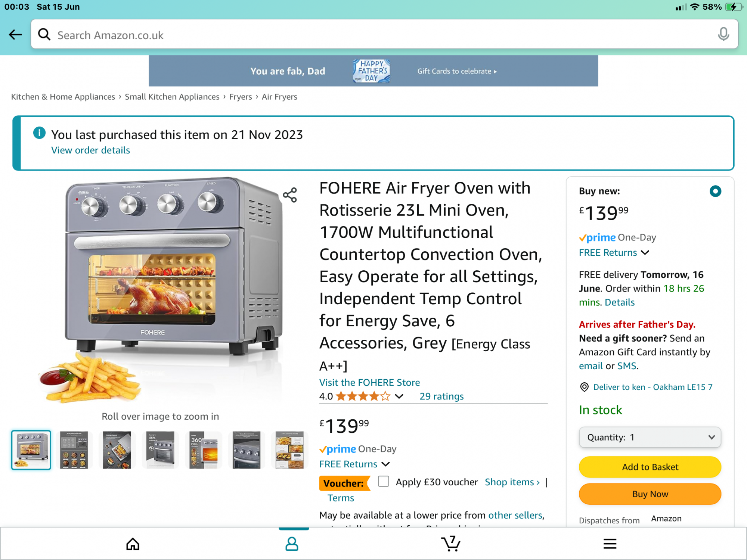Image resolution: width=747 pixels, height=560 pixels.
Task: Open the Home tab icon
Action: (133, 544)
